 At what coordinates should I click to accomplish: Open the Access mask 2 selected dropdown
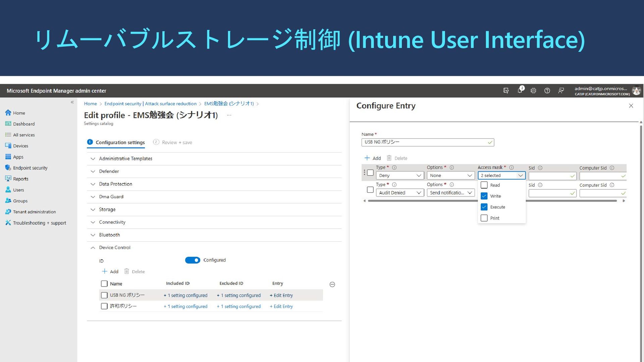(x=501, y=176)
